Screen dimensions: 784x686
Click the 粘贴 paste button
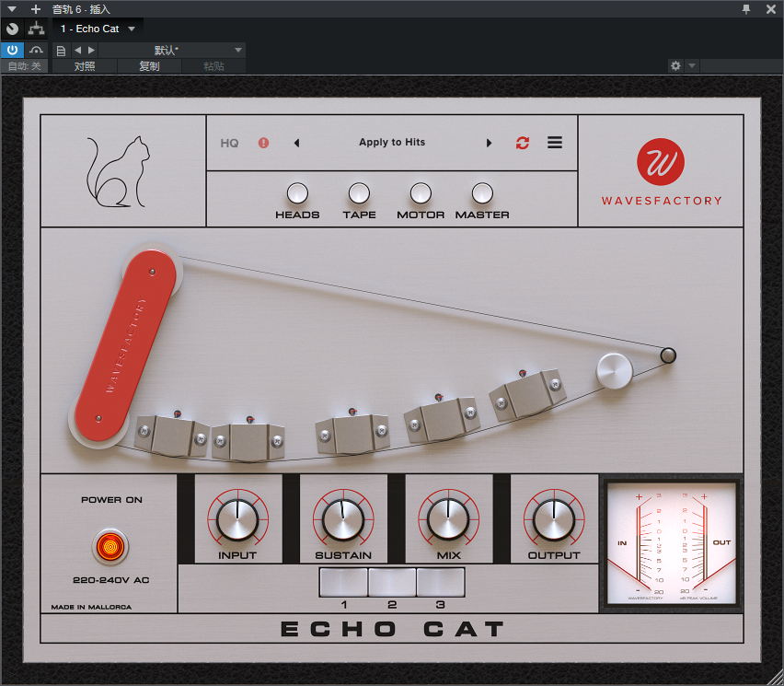point(213,66)
